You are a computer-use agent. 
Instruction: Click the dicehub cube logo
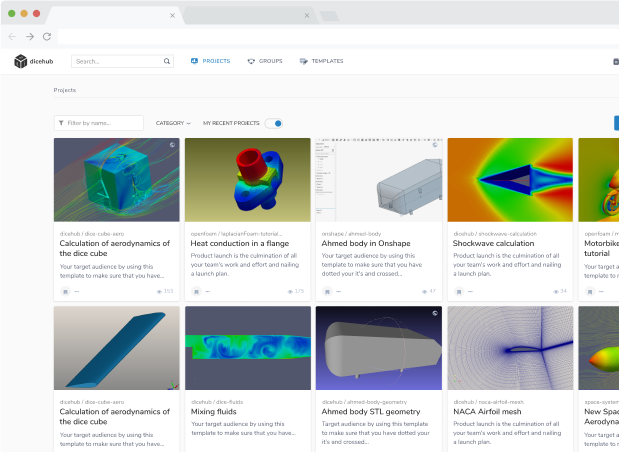[x=21, y=61]
